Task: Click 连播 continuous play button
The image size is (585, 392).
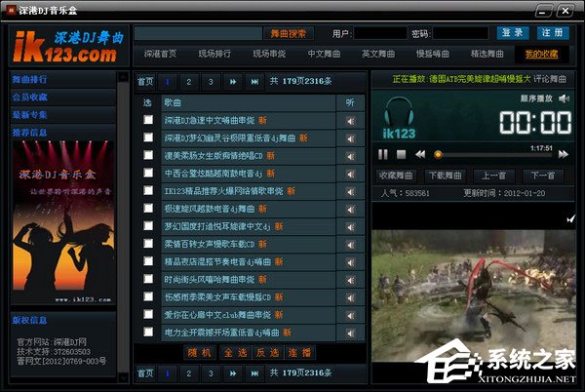Action: click(299, 352)
